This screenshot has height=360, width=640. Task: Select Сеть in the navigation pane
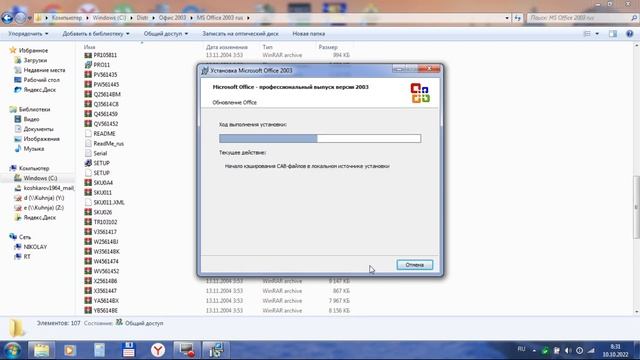[24, 237]
